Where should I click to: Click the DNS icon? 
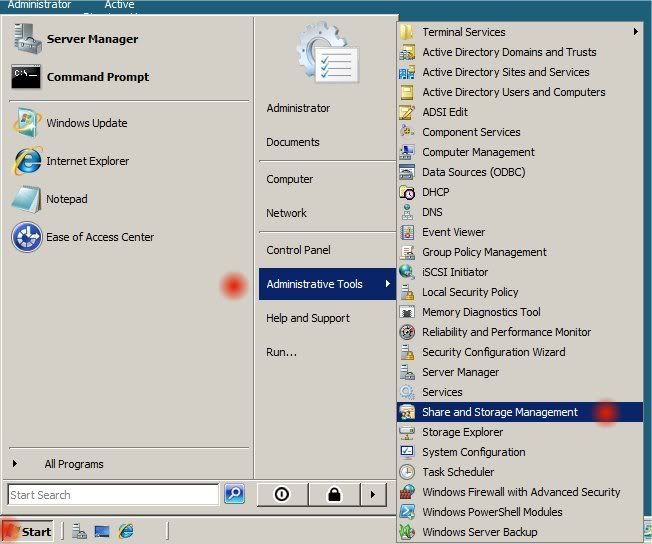[407, 212]
